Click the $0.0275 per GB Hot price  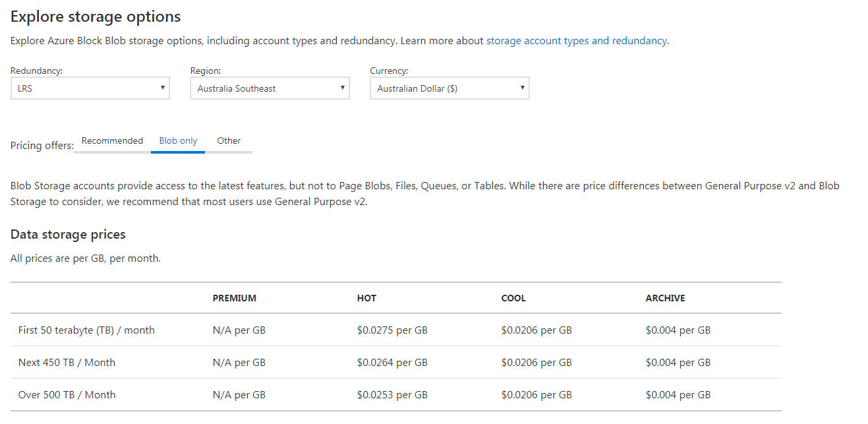(x=392, y=330)
